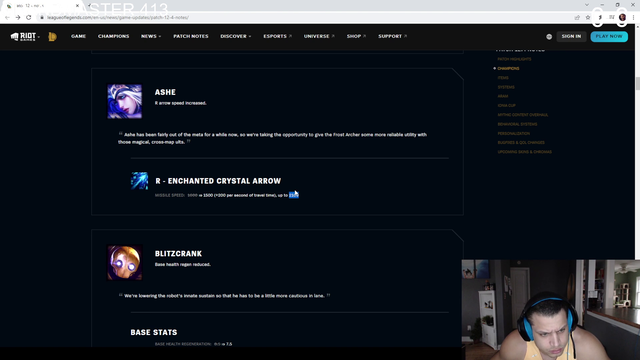Click Ashe champion portrait
This screenshot has width=640, height=360.
[x=124, y=102]
